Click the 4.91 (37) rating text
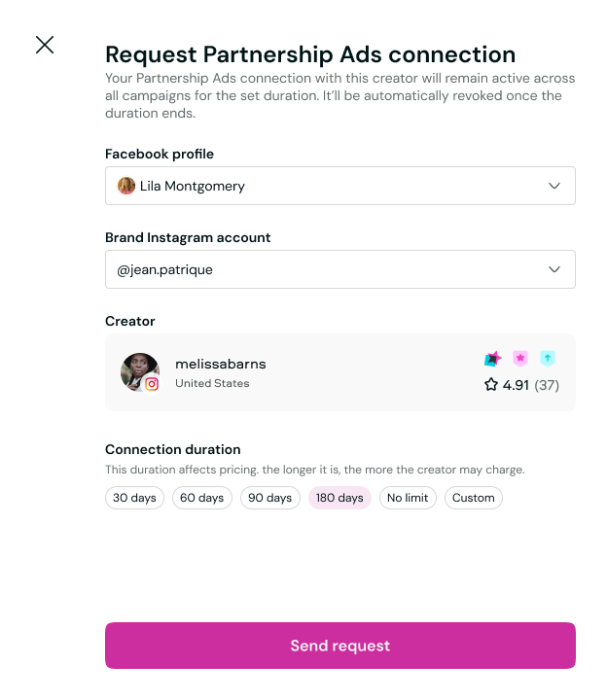The height and width of the screenshot is (700, 607). [x=531, y=385]
